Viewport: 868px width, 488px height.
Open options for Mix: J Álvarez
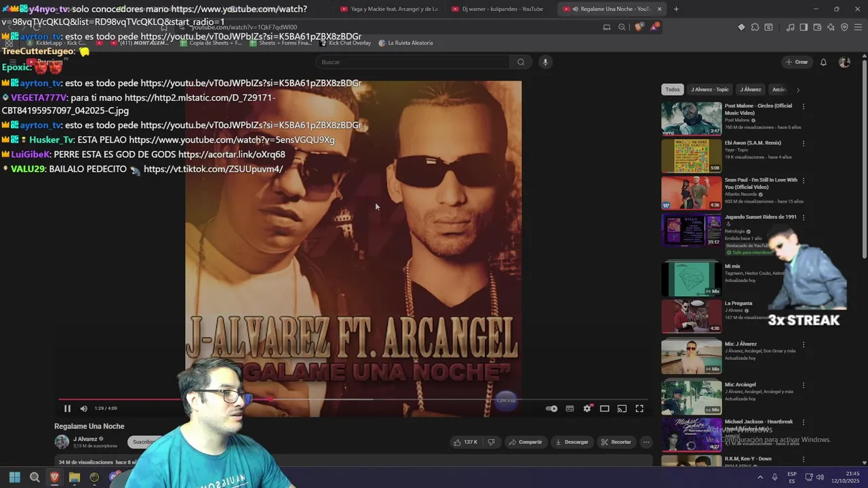804,344
